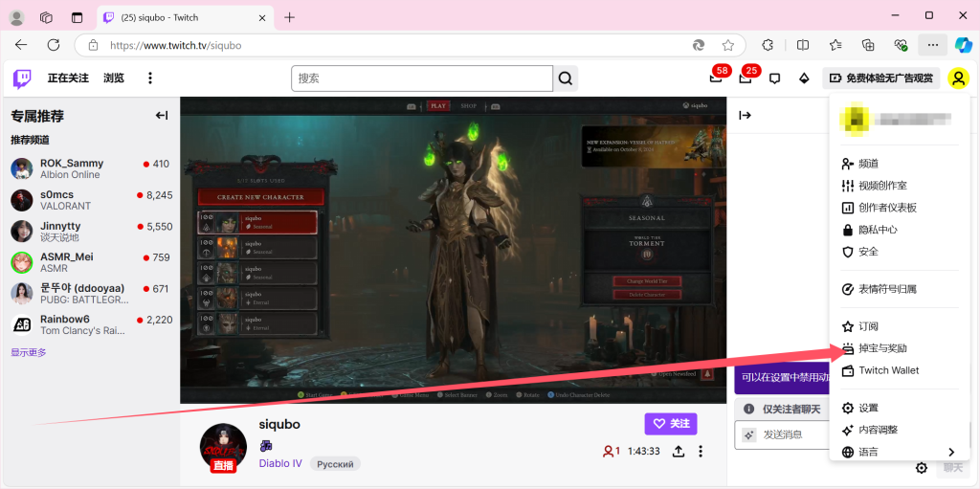
Task: Click 显示更多 in recommended channels
Action: click(29, 352)
